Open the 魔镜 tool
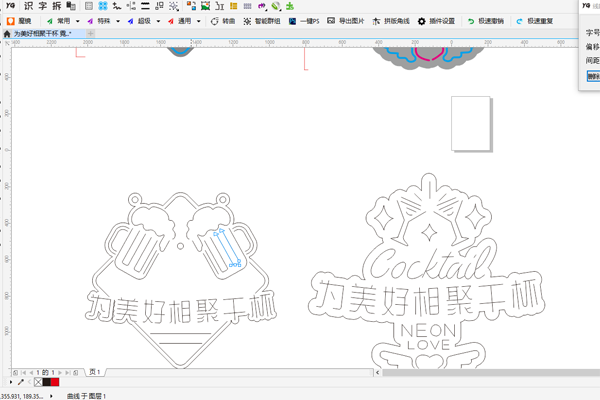Viewport: 600px width, 400px height. 19,21
